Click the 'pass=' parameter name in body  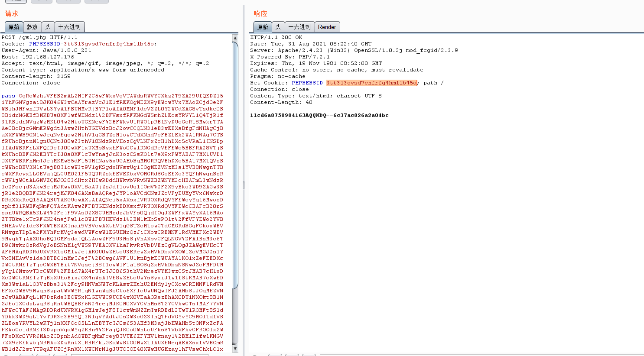click(x=10, y=96)
